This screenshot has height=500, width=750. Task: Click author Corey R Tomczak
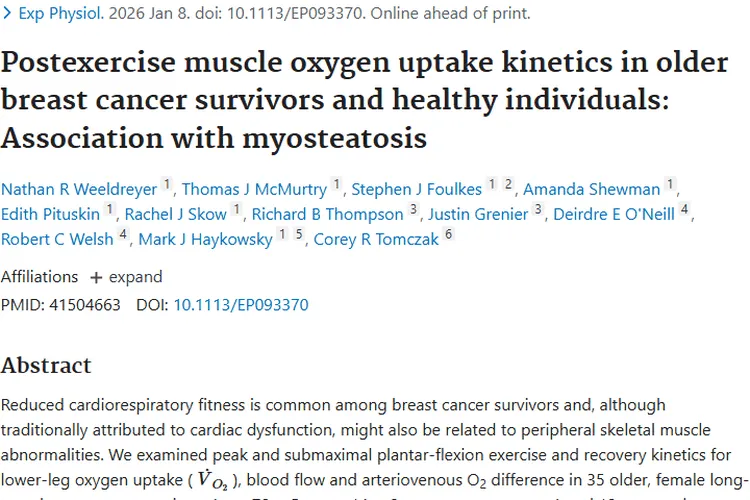[376, 239]
